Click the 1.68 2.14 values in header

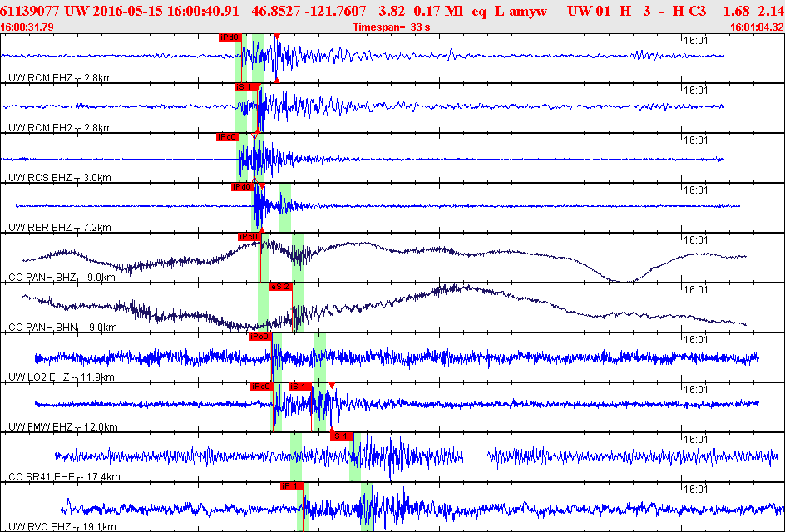(x=753, y=11)
